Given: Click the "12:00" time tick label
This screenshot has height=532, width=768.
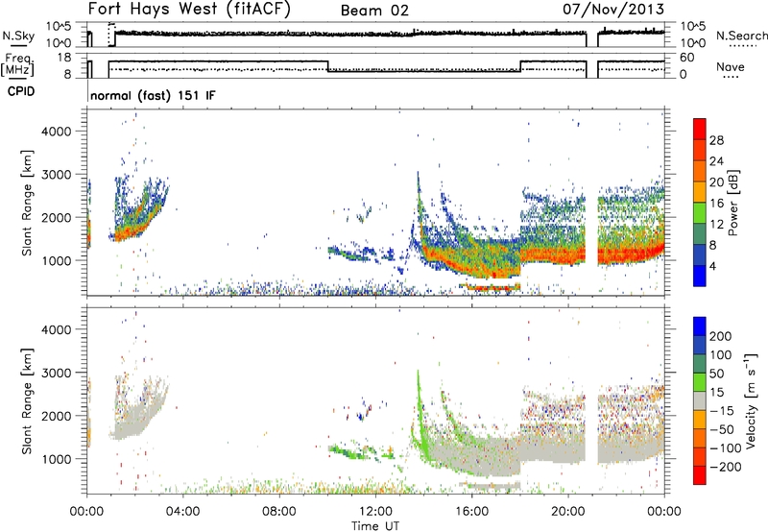Looking at the screenshot, I should click(x=375, y=512).
